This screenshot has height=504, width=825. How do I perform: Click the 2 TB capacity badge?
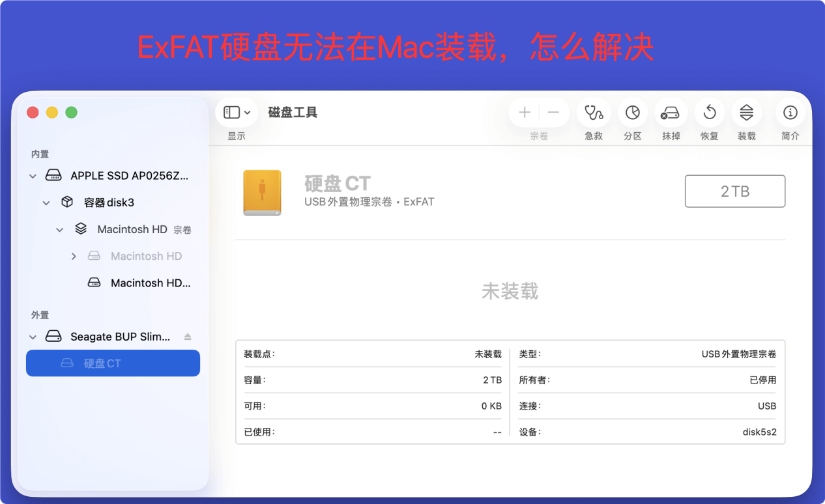click(734, 191)
